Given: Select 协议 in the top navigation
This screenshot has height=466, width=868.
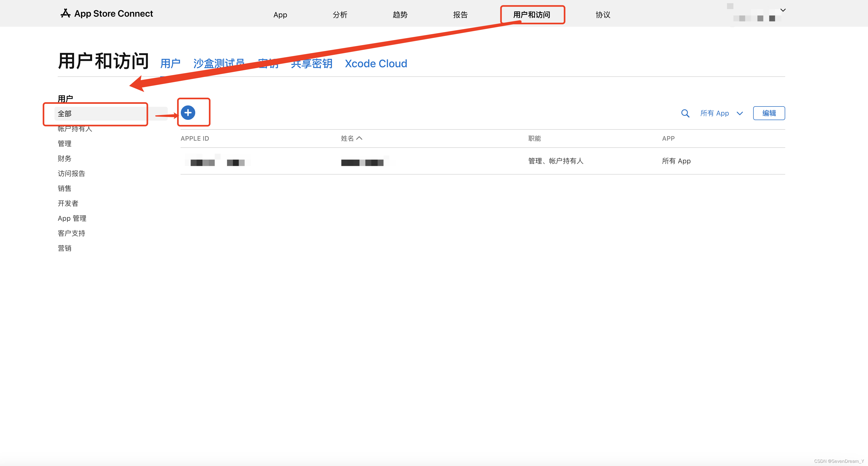Looking at the screenshot, I should coord(603,15).
